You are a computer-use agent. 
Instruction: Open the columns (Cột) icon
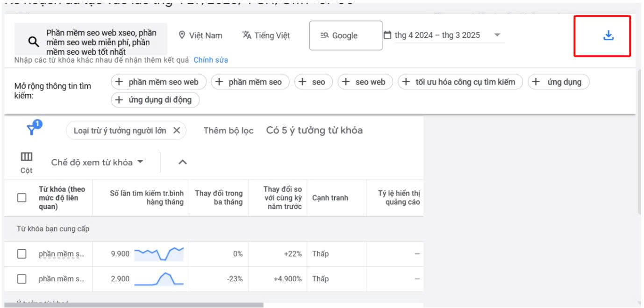click(x=26, y=157)
